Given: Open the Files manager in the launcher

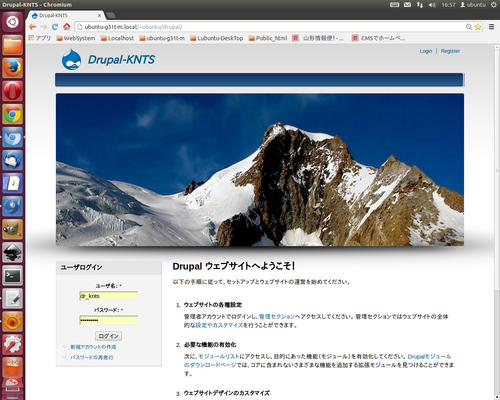Looking at the screenshot, I should pyautogui.click(x=12, y=45).
